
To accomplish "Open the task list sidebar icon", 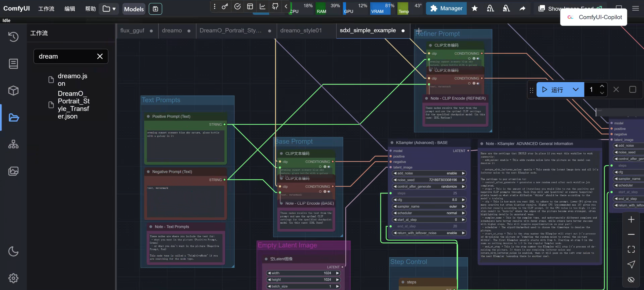I will (x=13, y=64).
